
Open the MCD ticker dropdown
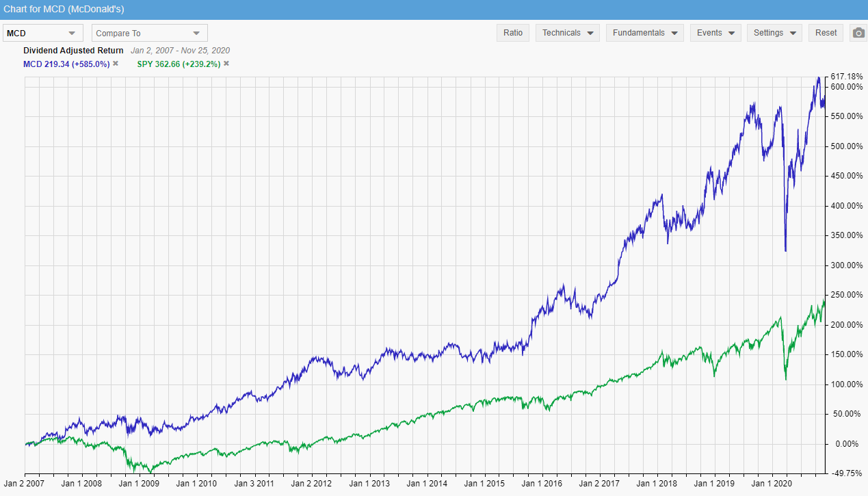[x=44, y=33]
